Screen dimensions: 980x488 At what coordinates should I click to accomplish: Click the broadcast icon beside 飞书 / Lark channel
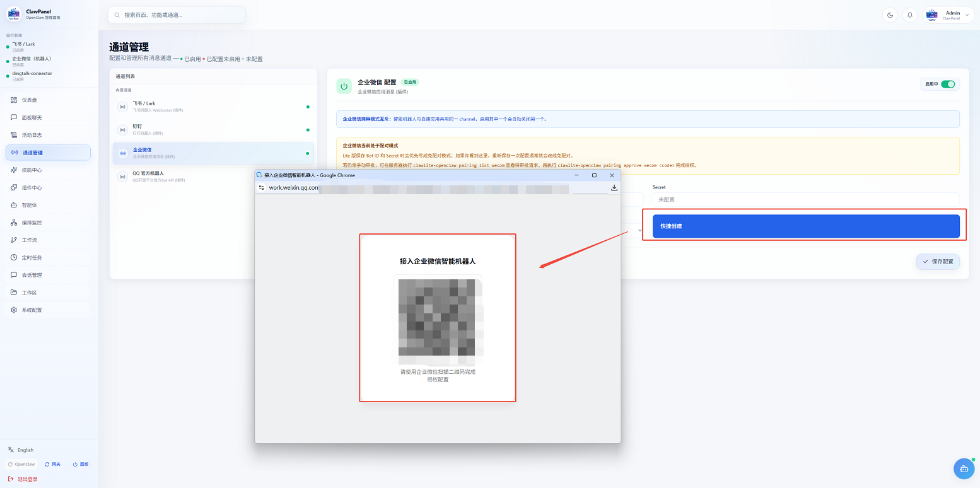[122, 107]
